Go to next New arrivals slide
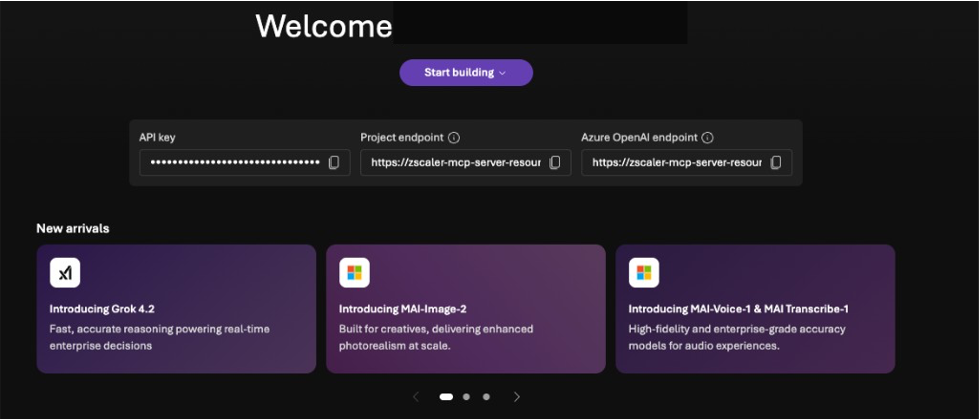 517,397
